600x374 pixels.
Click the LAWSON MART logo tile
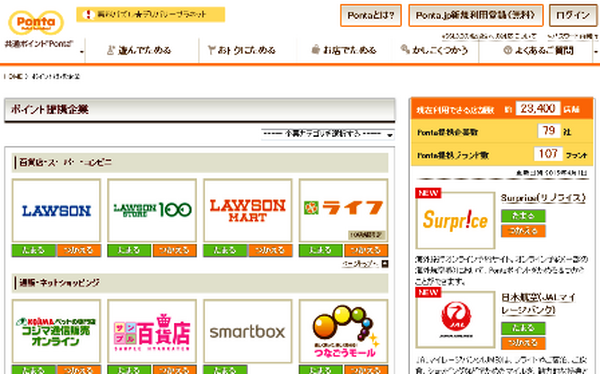tap(248, 210)
